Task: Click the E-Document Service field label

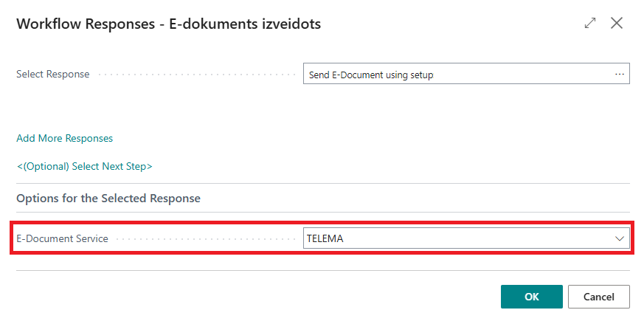Action: click(62, 238)
